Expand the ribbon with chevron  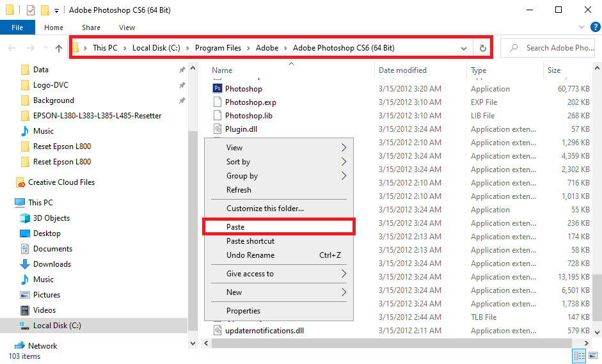click(x=582, y=27)
